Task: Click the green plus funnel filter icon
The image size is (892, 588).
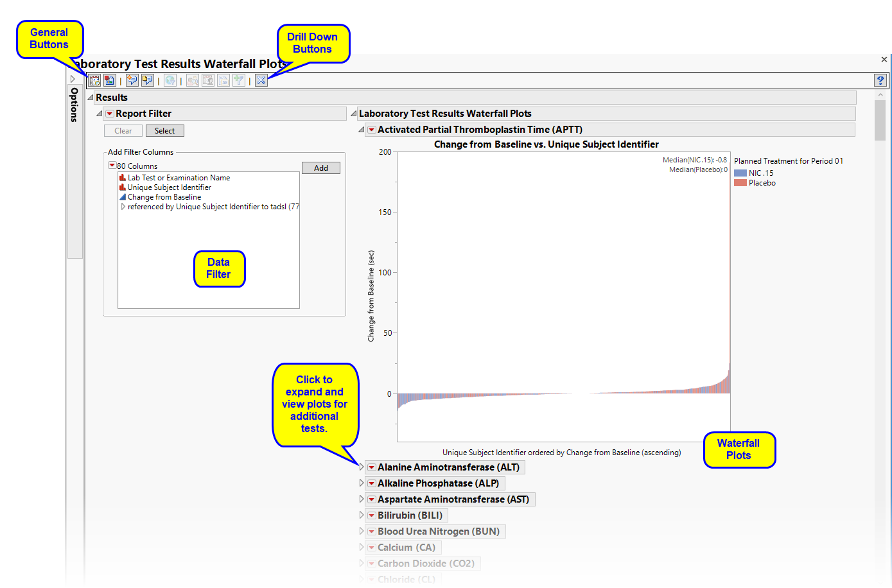Action: pyautogui.click(x=239, y=80)
